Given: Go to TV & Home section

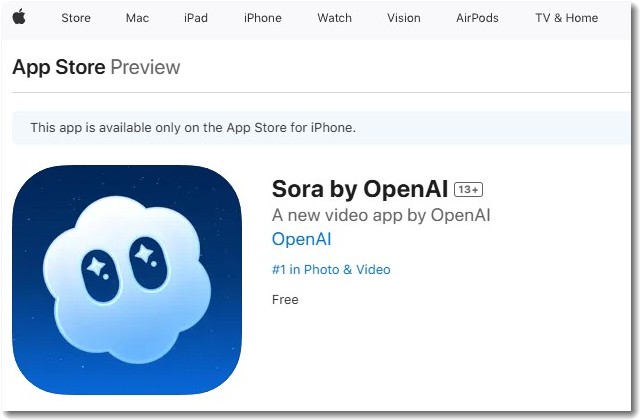Looking at the screenshot, I should [x=567, y=18].
